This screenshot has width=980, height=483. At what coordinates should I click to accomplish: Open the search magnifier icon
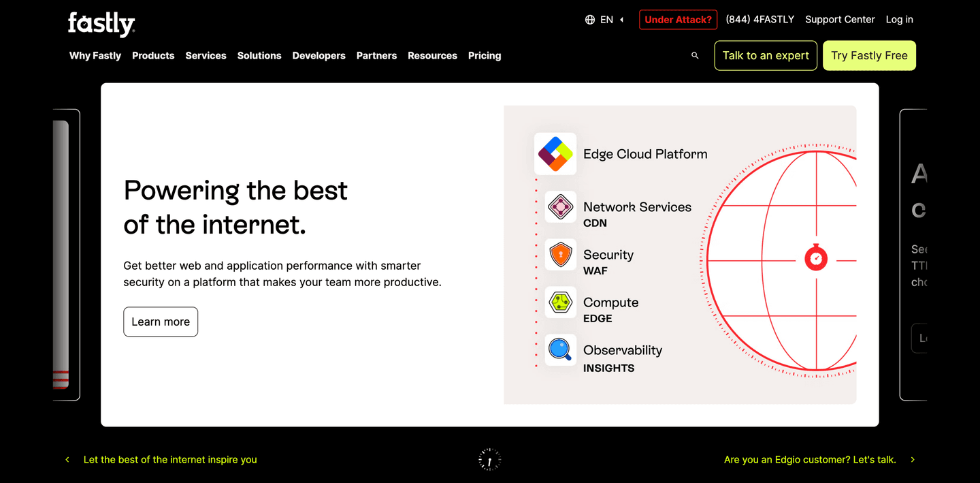tap(695, 56)
